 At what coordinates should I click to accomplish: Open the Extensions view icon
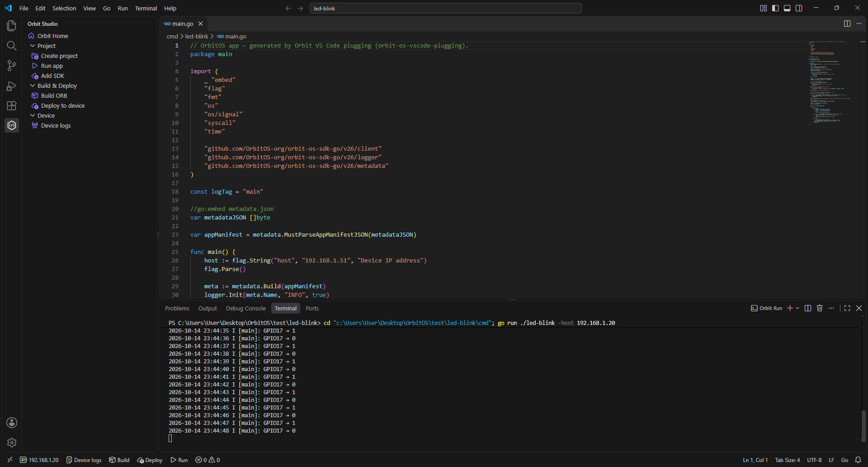[x=12, y=105]
